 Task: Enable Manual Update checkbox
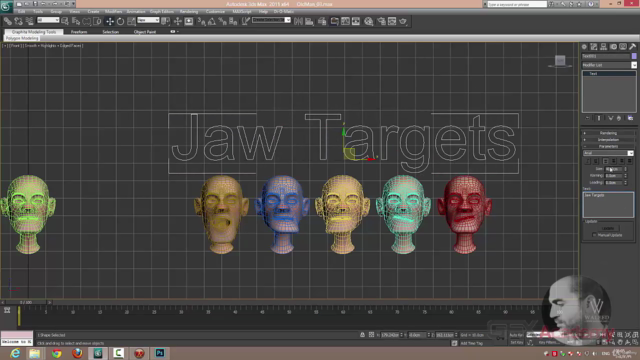coord(594,235)
